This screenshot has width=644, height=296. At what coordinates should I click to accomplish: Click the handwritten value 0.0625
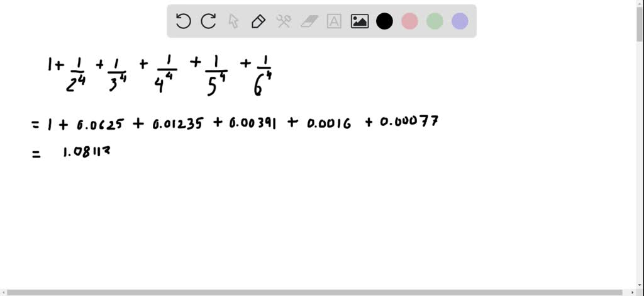coord(100,123)
